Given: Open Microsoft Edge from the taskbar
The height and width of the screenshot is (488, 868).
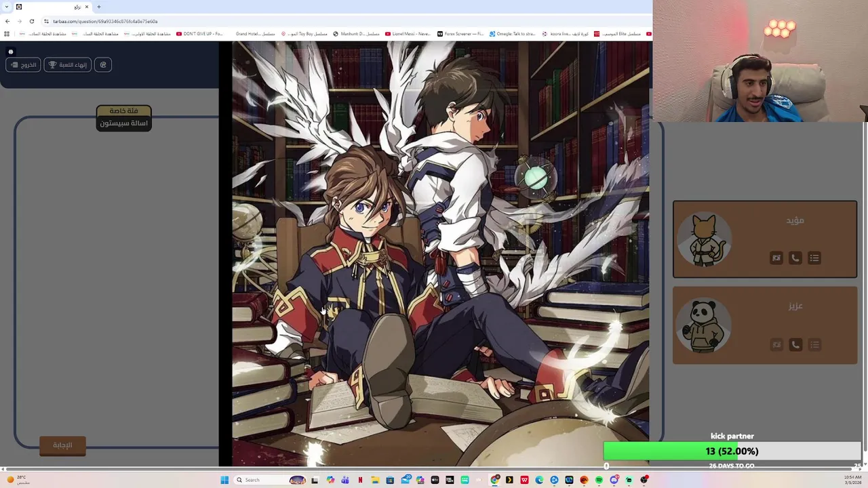Looking at the screenshot, I should pyautogui.click(x=539, y=480).
